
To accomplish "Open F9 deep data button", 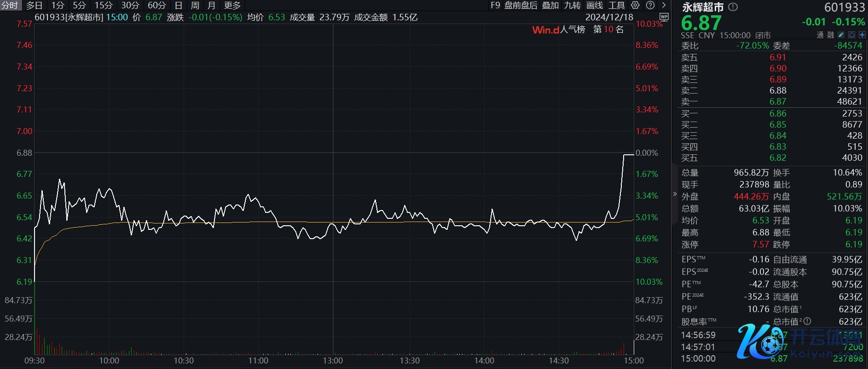I will coord(495,5).
